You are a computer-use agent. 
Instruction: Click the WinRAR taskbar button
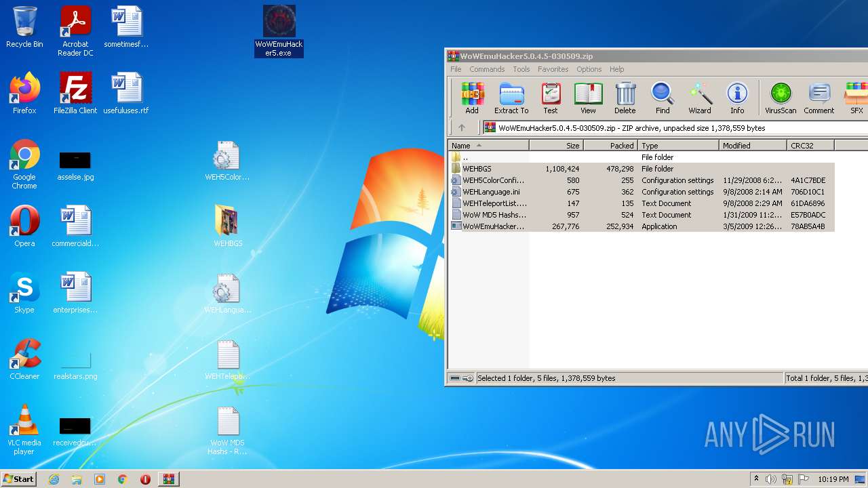click(x=168, y=479)
